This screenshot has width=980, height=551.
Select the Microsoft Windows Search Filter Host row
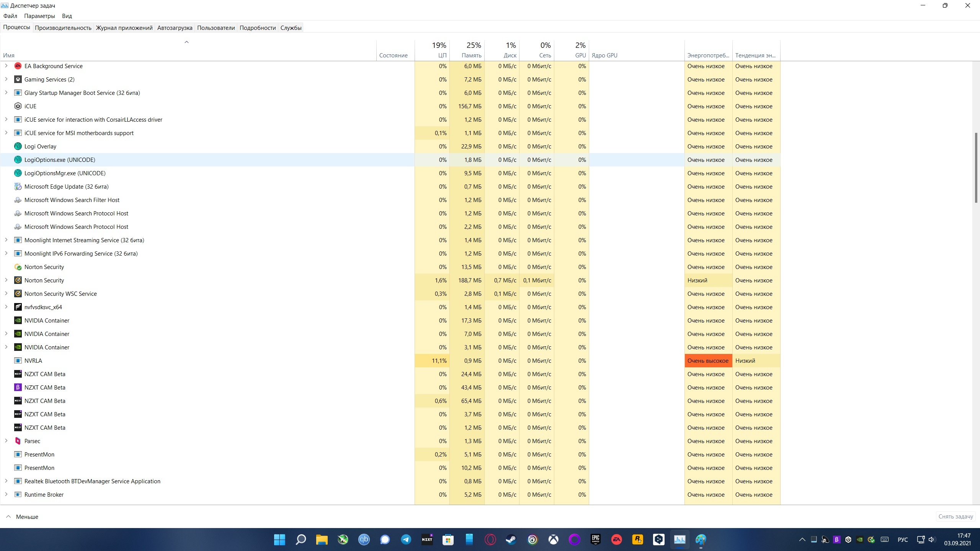pos(390,200)
